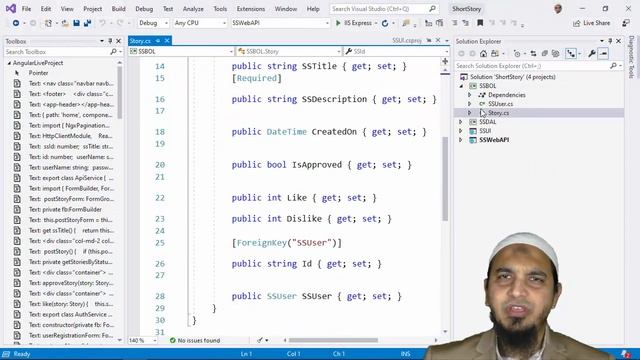This screenshot has height=360, width=640.
Task: Close the Story.cs tab
Action: pyautogui.click(x=167, y=41)
